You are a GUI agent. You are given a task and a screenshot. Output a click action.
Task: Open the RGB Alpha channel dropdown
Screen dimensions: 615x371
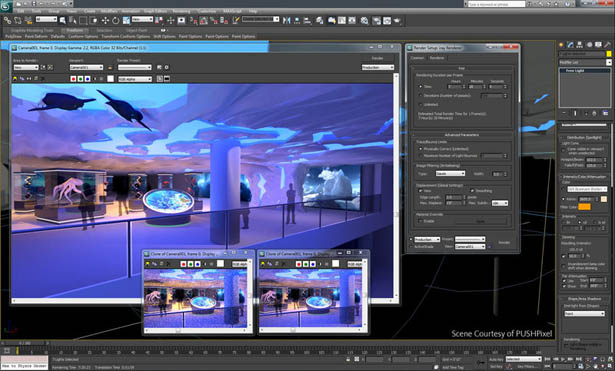pyautogui.click(x=135, y=79)
